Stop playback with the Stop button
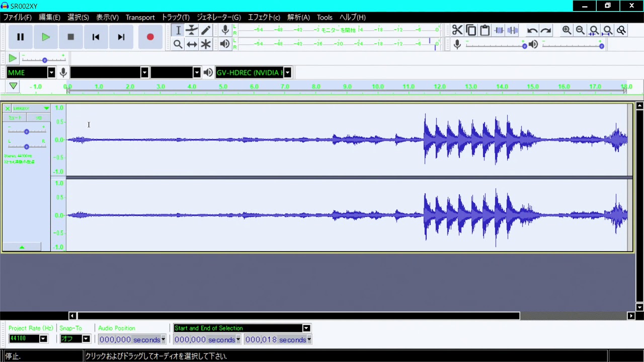Viewport: 644px width, 362px height. [x=71, y=37]
